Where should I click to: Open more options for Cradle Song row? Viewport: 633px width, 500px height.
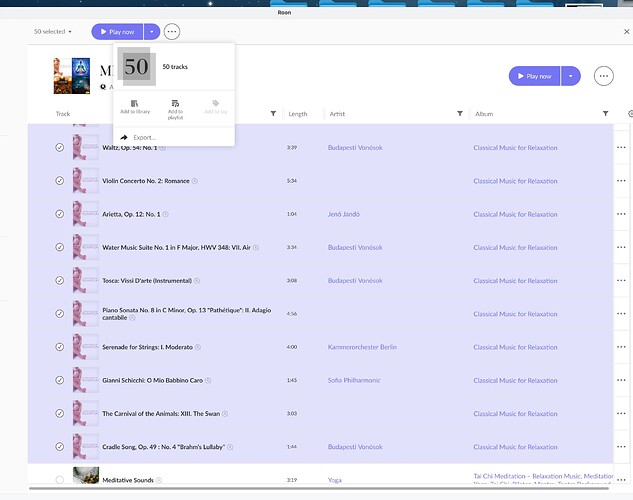[x=621, y=447]
